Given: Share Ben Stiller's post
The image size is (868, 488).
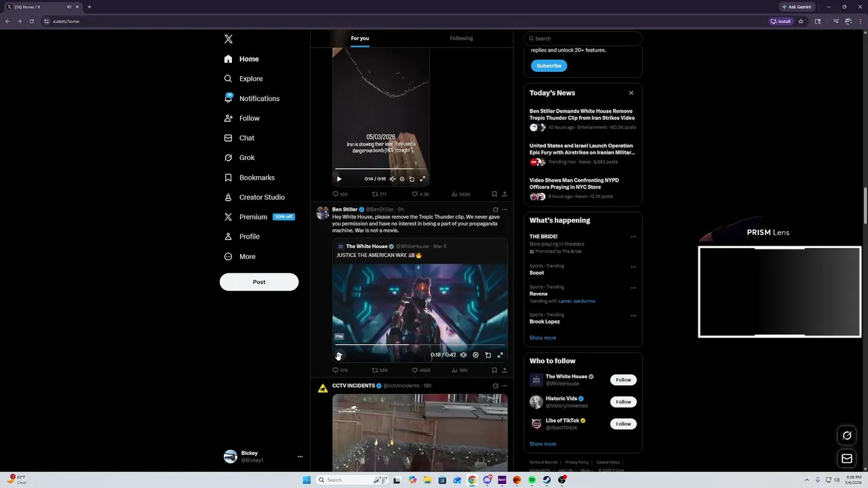Looking at the screenshot, I should coord(505,371).
